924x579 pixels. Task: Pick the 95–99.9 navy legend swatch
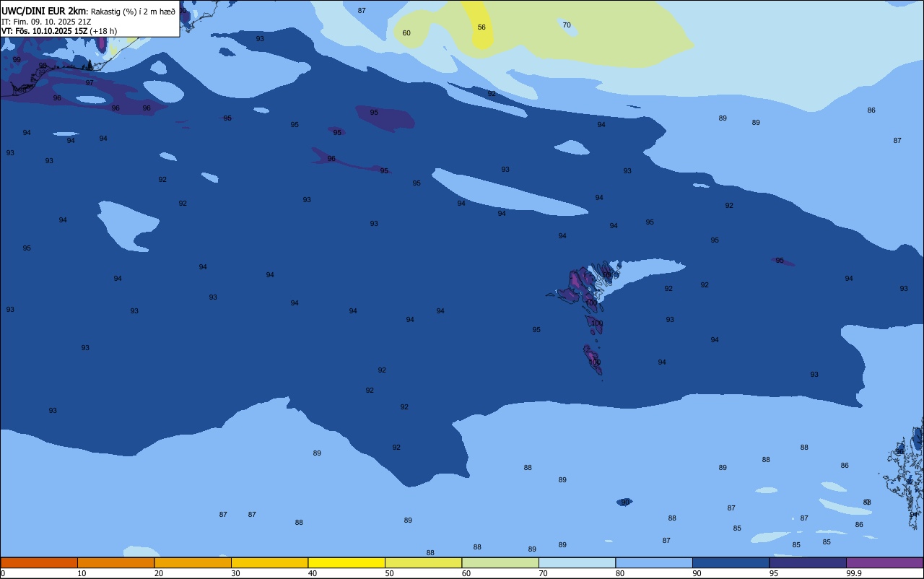[808, 562]
